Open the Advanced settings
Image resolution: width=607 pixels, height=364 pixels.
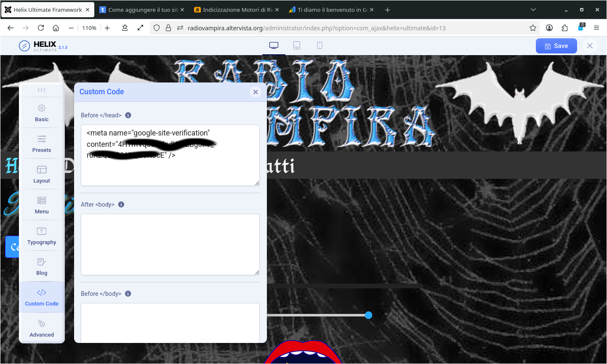(42, 328)
